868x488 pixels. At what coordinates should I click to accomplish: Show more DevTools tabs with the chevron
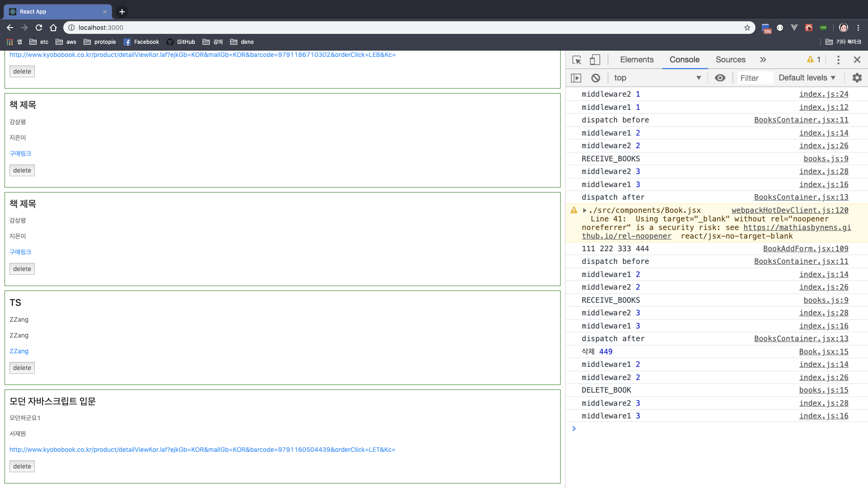coord(763,60)
